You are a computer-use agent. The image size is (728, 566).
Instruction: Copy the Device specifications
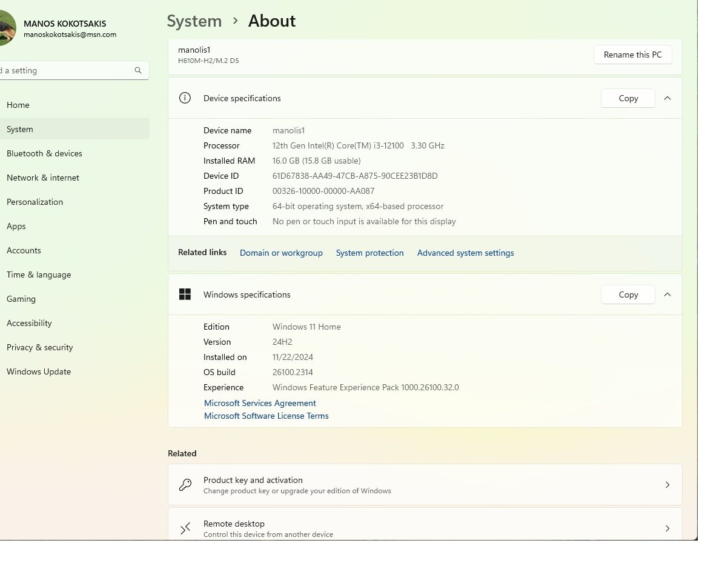tap(627, 98)
